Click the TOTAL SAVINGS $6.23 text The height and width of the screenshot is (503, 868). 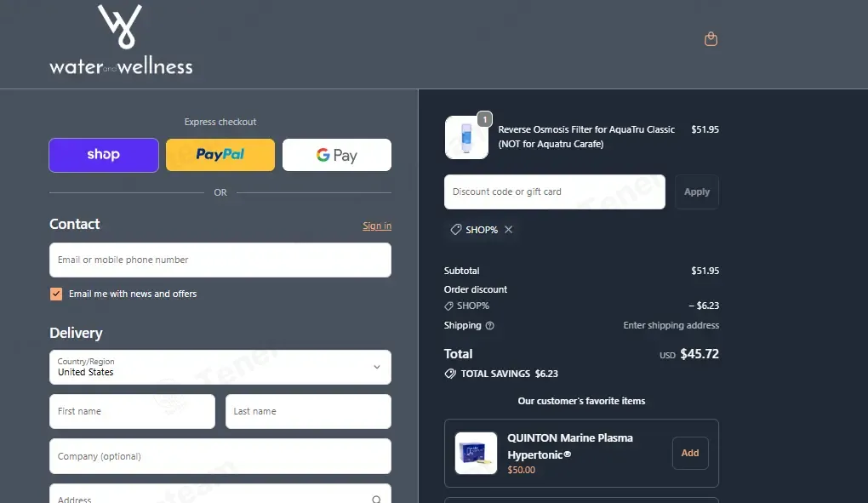[x=509, y=374]
